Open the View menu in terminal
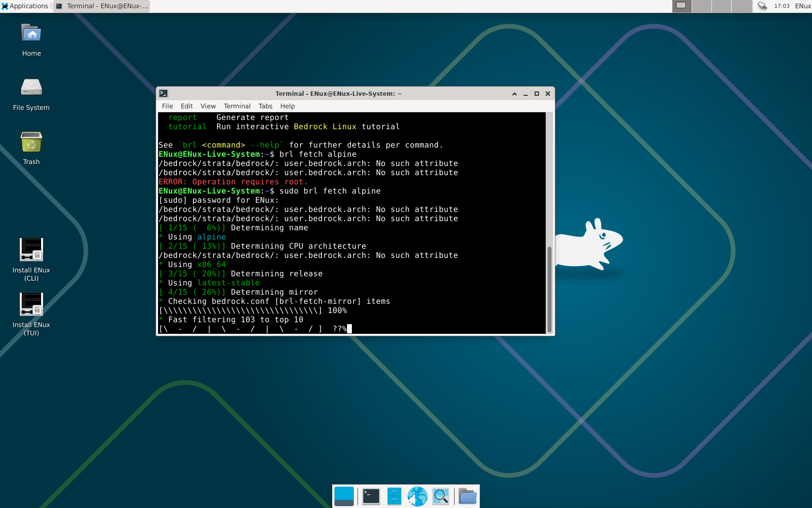 pos(208,106)
